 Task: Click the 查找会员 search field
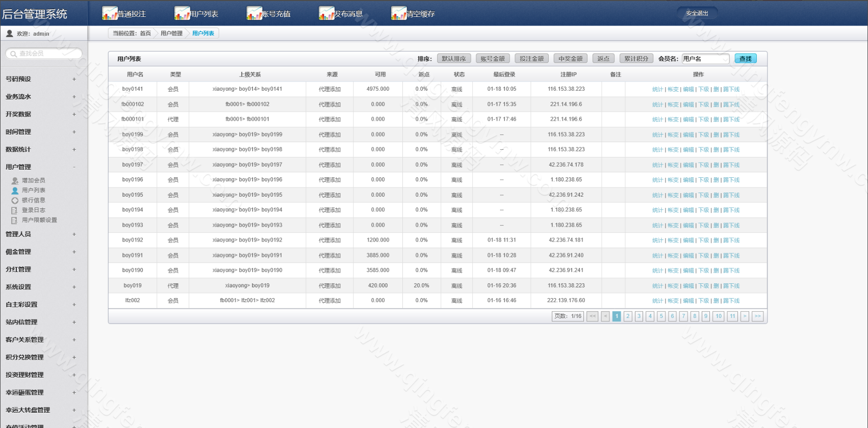tap(45, 53)
